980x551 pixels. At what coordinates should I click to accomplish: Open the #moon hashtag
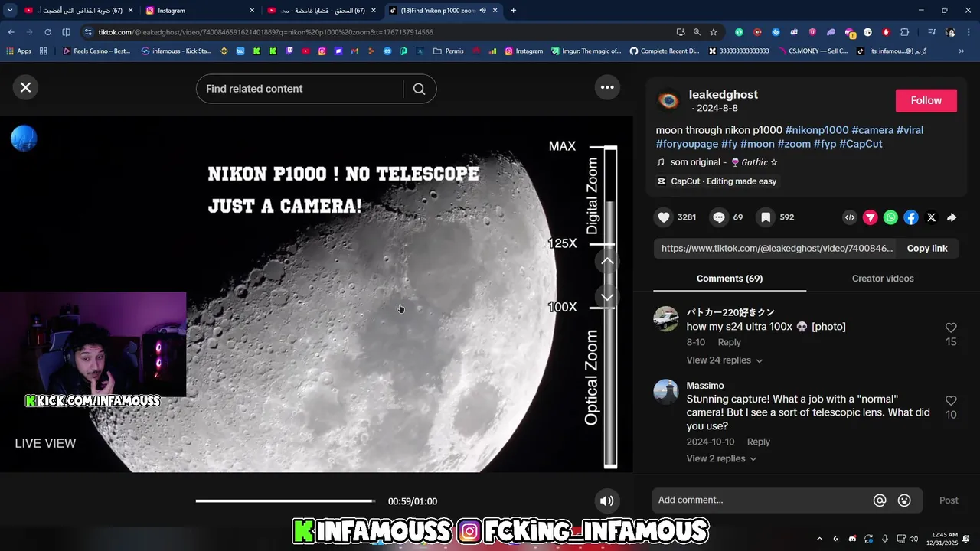click(758, 144)
